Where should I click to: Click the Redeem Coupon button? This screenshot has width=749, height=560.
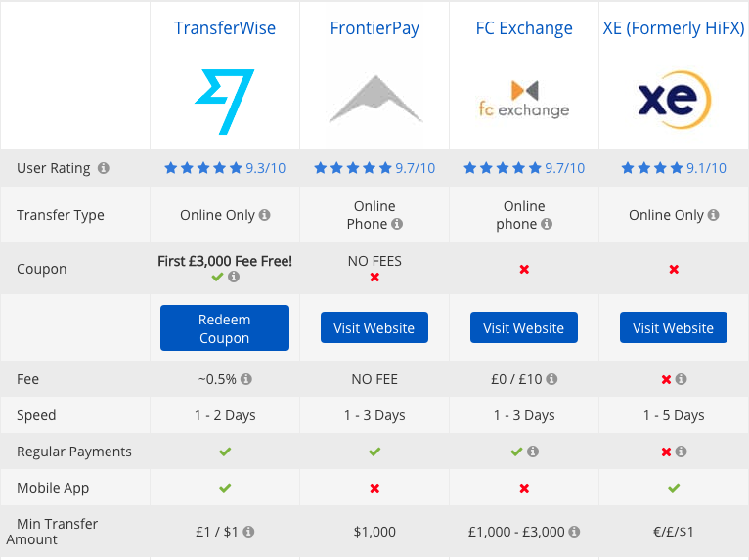(225, 328)
